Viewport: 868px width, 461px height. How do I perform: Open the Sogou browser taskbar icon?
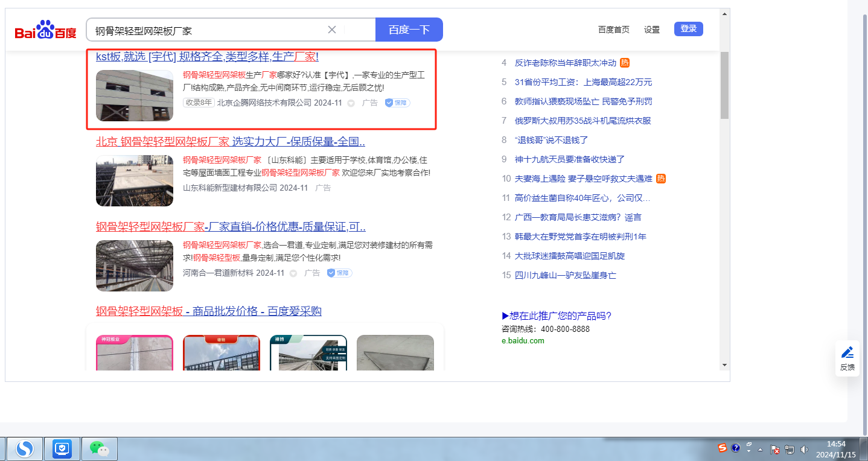click(x=25, y=449)
